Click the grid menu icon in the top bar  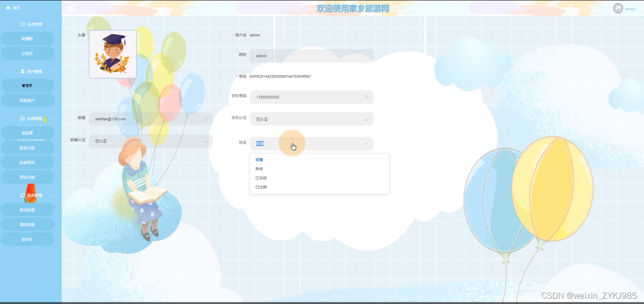(71, 8)
